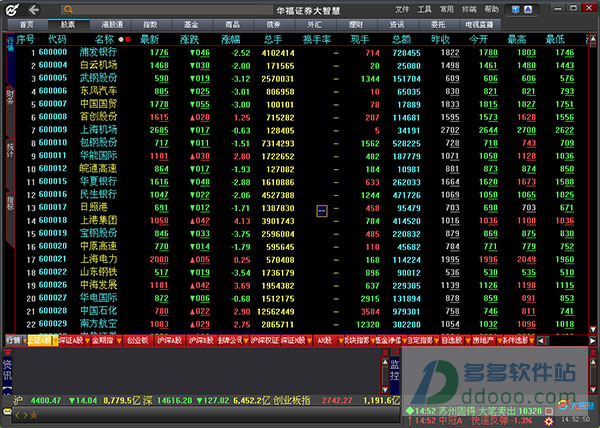Click the red triangle icon above 资讯 panel
The image size is (600, 428).
7,352
